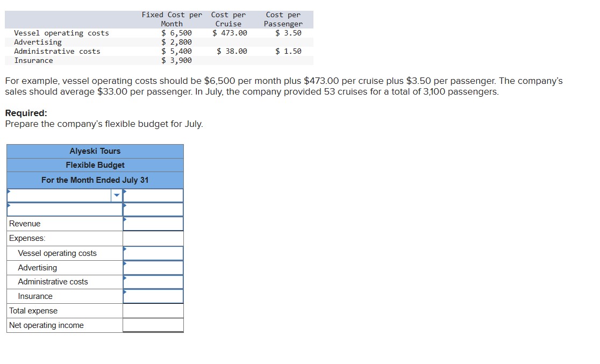The width and height of the screenshot is (600, 364).
Task: Click the triangle marker on the Revenue amount cell
Action: 124,220
